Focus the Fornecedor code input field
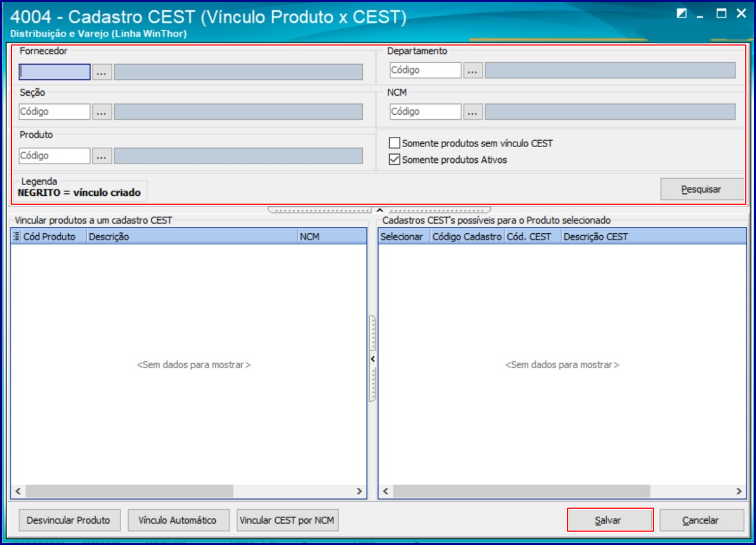This screenshot has width=756, height=545. click(54, 72)
